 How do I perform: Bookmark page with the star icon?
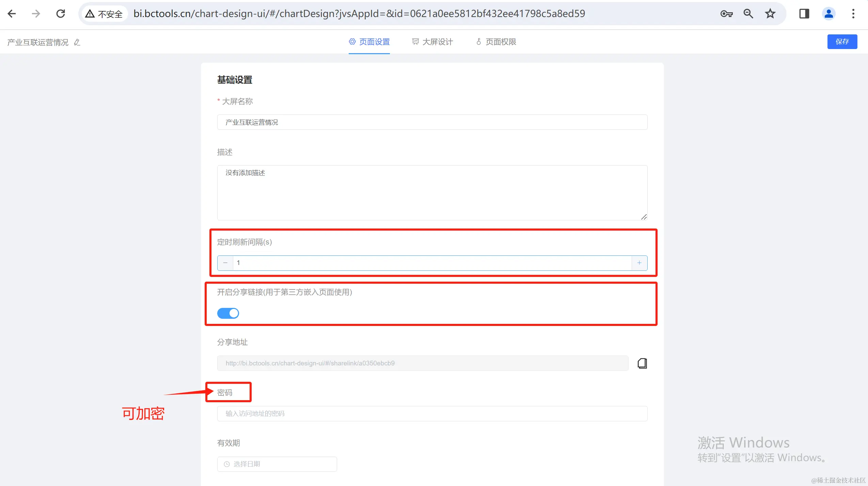pos(770,14)
